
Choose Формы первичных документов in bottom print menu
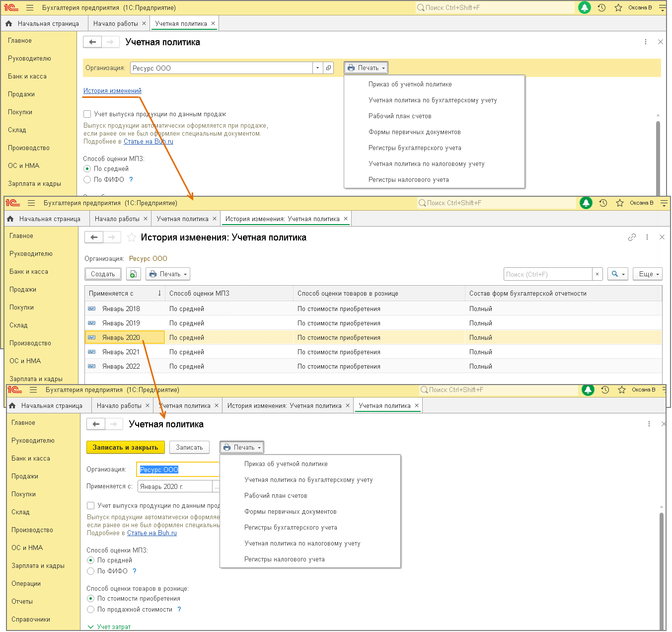click(x=291, y=512)
